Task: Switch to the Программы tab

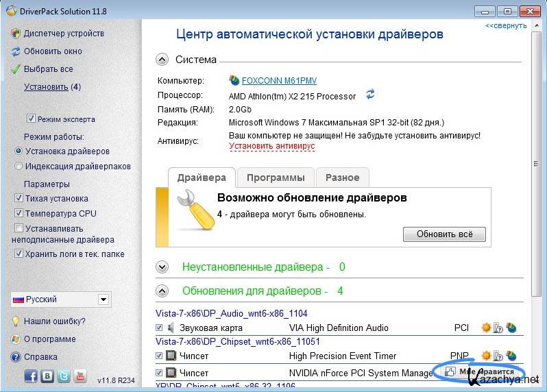Action: pos(276,177)
